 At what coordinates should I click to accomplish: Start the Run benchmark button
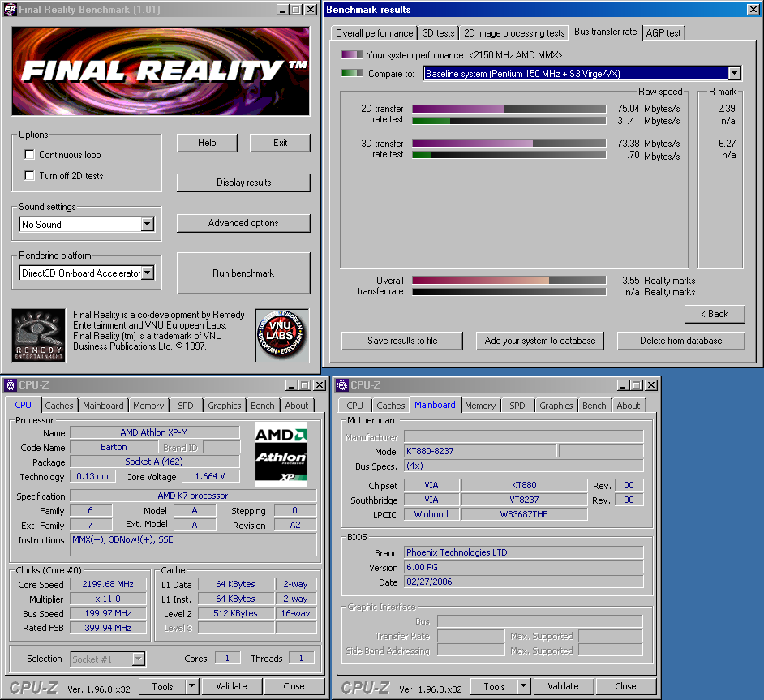[243, 273]
